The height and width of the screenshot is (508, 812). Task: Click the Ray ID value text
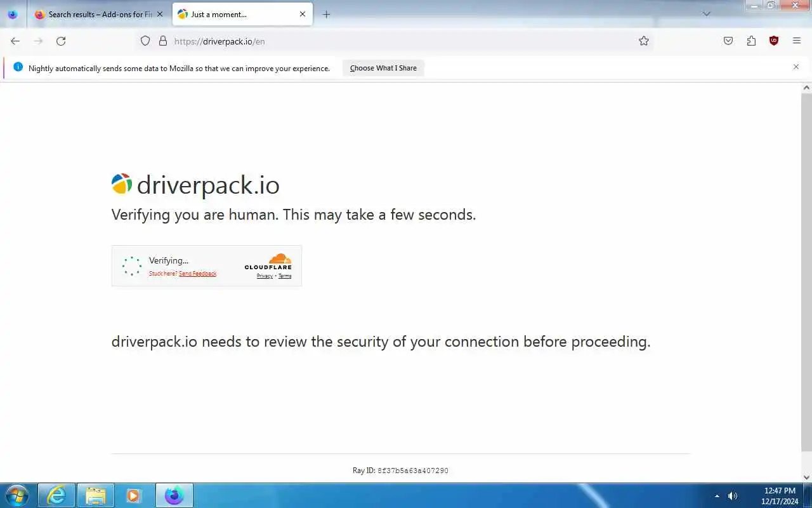coord(413,471)
